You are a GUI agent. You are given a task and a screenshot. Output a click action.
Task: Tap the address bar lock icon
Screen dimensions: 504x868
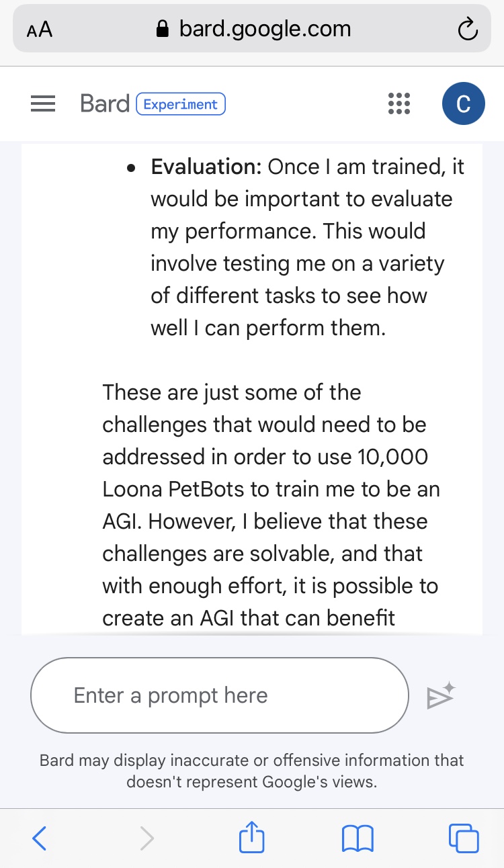[162, 30]
